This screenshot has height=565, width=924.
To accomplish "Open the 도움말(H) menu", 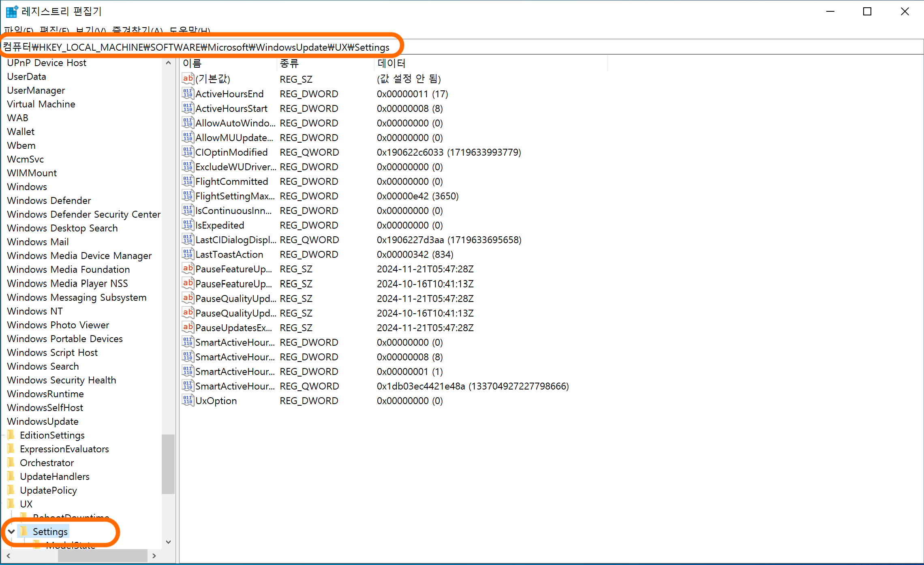I will [x=190, y=31].
